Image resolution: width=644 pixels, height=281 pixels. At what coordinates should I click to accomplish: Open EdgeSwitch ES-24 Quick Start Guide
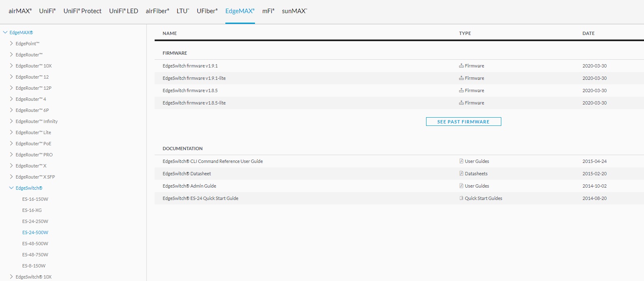click(200, 198)
